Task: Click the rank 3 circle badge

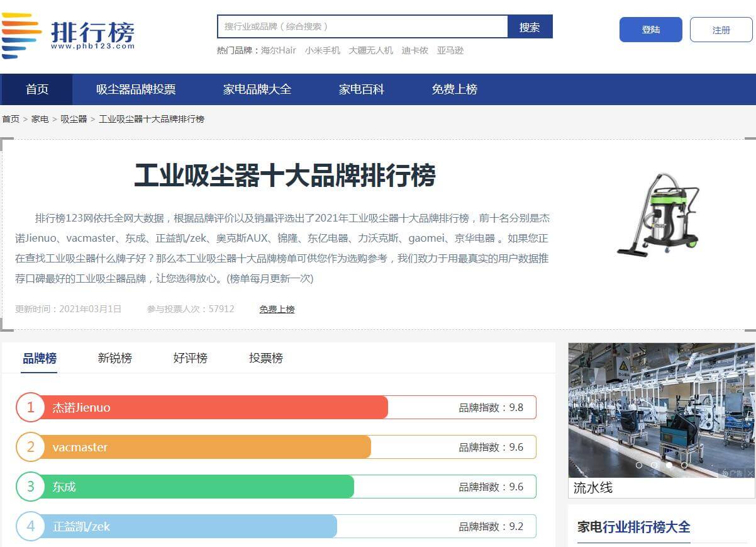Action: tap(30, 487)
